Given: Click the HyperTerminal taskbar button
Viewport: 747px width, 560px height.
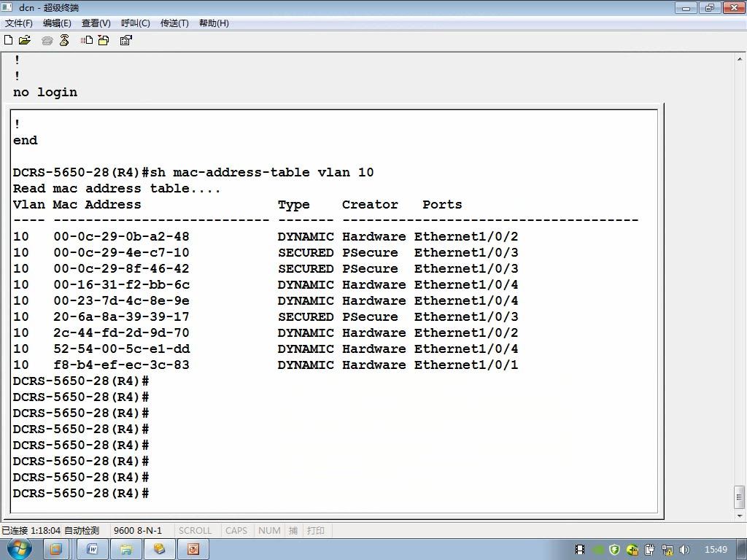Looking at the screenshot, I should pyautogui.click(x=159, y=550).
